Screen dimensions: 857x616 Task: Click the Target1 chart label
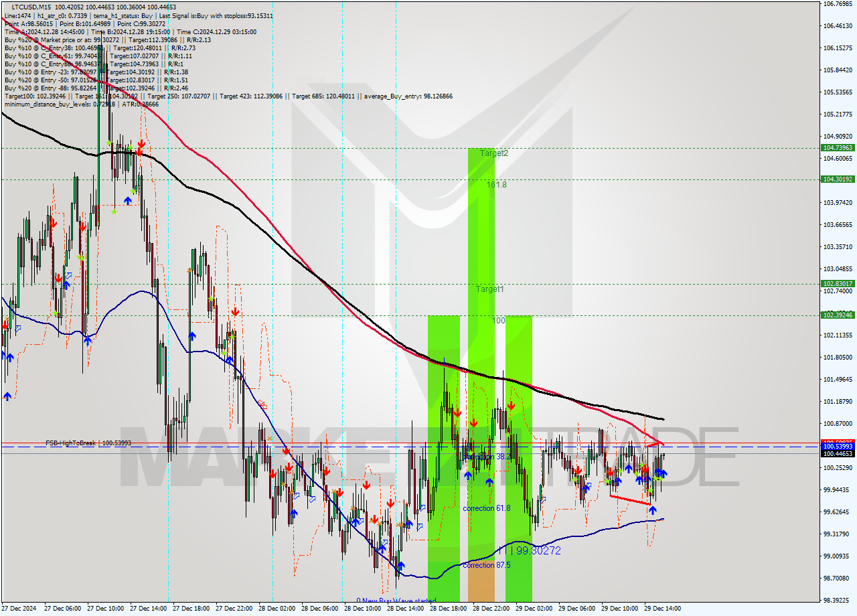pos(490,289)
